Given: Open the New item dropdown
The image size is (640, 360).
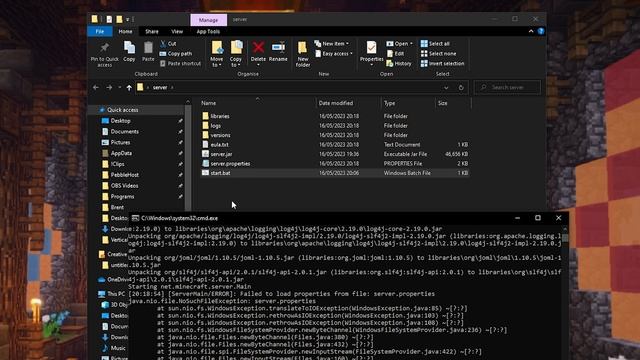Looking at the screenshot, I should point(331,43).
